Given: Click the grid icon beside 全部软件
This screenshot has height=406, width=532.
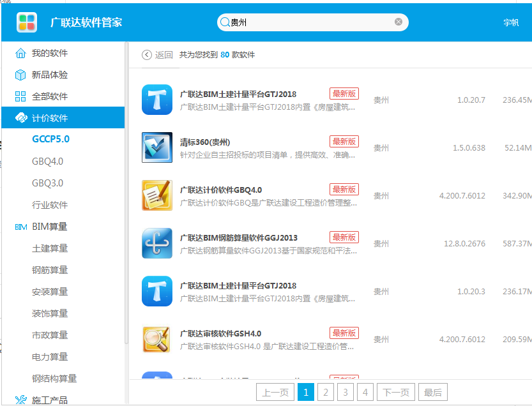Looking at the screenshot, I should pos(20,96).
